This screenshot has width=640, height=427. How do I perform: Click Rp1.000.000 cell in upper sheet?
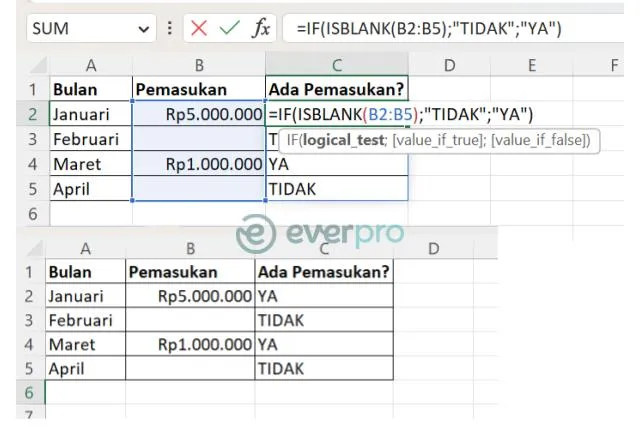199,164
